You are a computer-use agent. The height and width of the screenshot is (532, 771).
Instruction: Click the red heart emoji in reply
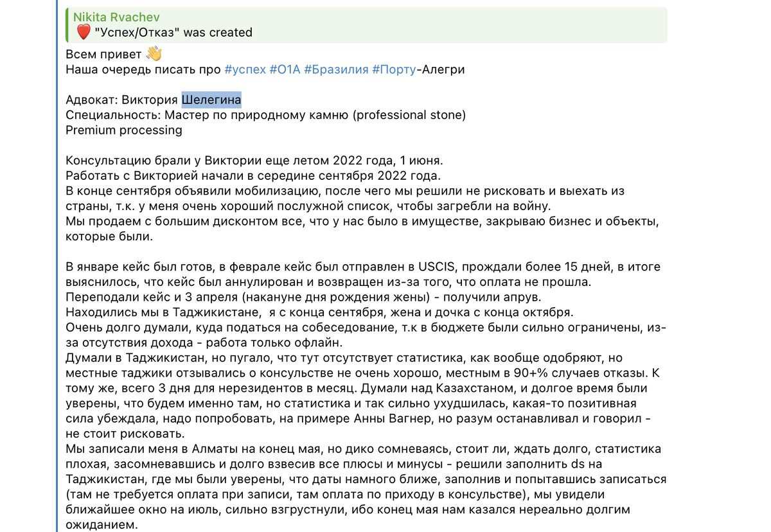pos(82,32)
